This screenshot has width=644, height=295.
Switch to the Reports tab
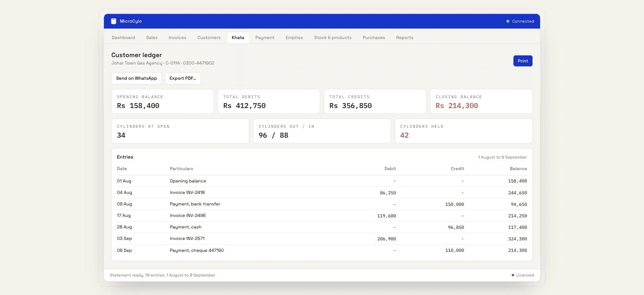click(x=405, y=37)
